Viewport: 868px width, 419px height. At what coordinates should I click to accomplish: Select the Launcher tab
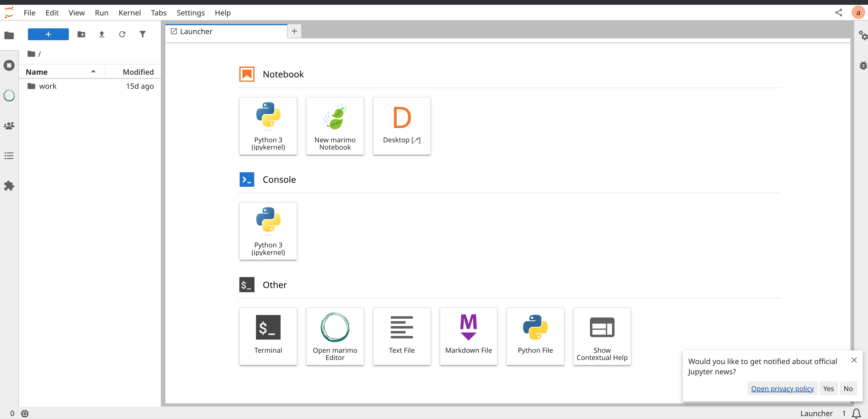point(226,31)
